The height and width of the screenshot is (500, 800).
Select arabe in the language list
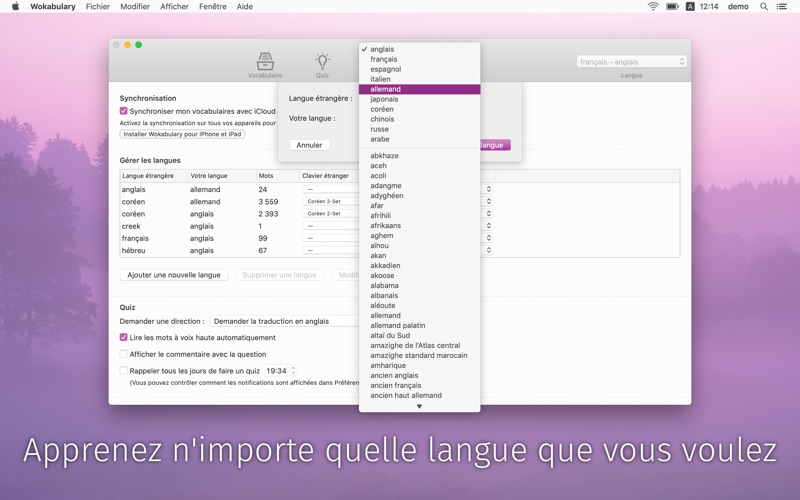click(x=419, y=139)
